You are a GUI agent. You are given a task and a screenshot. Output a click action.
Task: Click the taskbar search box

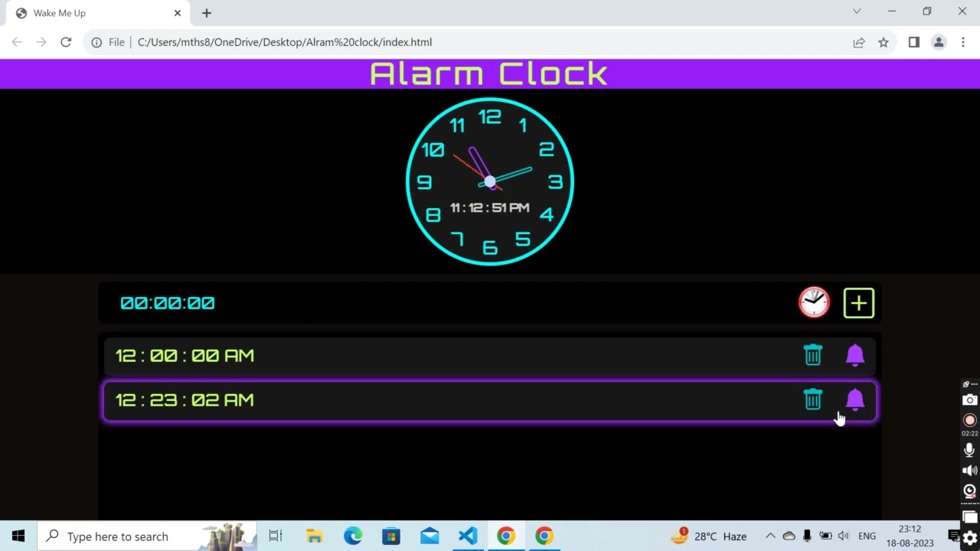tap(147, 536)
